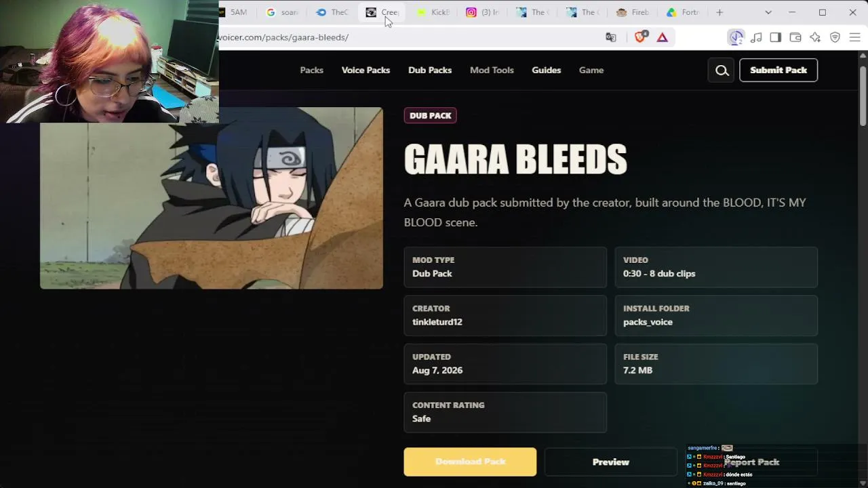Open a new browser tab

point(719,12)
